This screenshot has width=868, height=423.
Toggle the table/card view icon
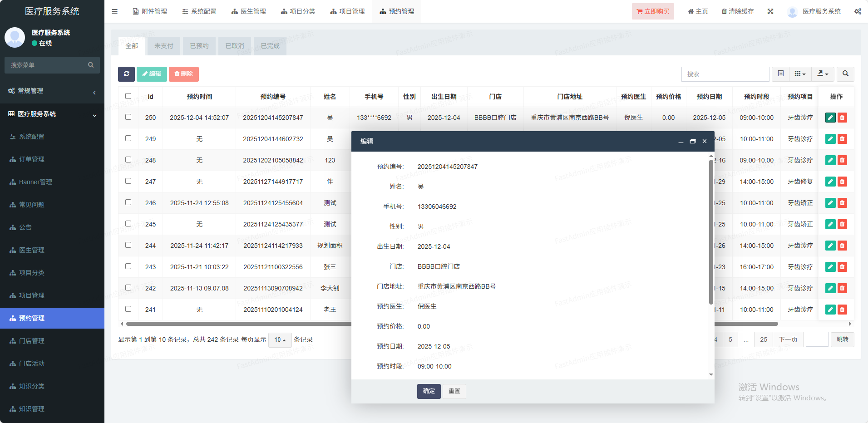pyautogui.click(x=780, y=74)
